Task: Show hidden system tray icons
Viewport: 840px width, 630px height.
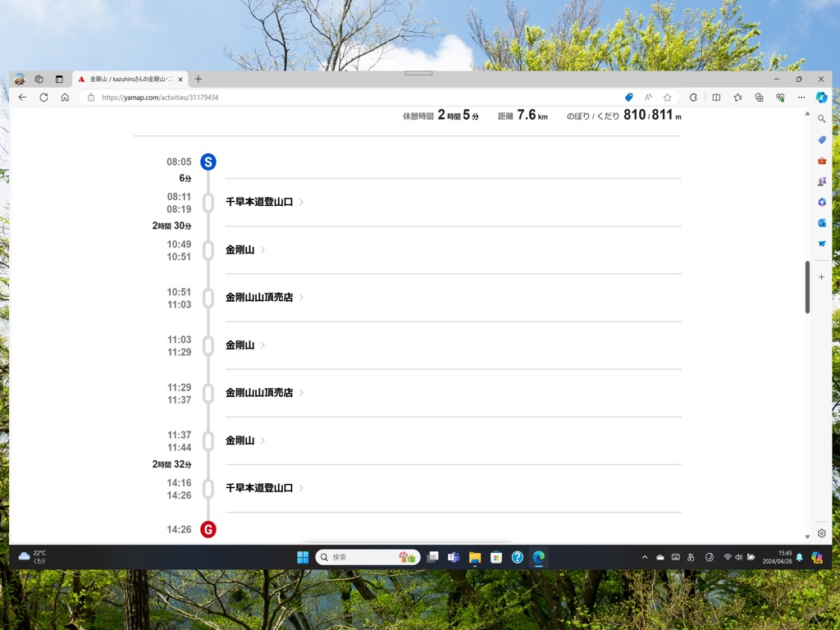Action: pyautogui.click(x=645, y=557)
